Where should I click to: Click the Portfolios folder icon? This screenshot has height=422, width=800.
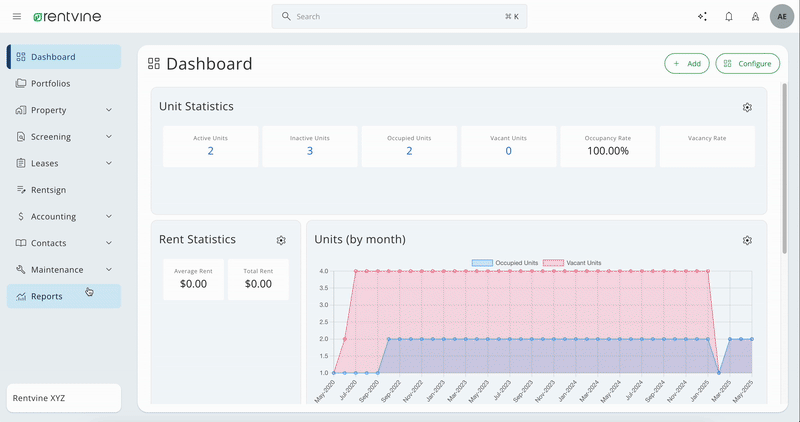click(21, 83)
